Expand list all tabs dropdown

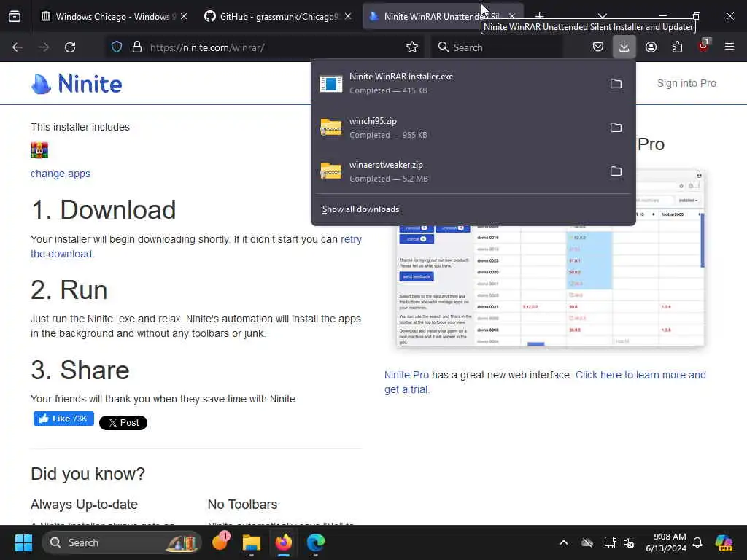602,17
